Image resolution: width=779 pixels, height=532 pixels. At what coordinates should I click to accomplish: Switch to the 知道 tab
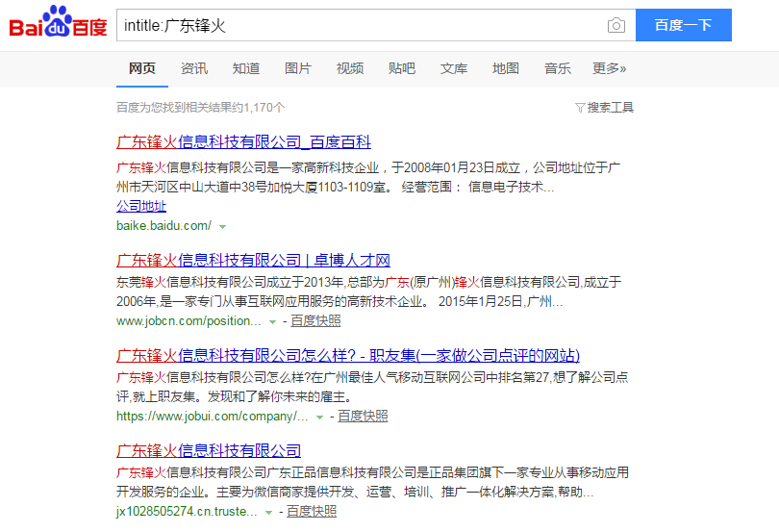246,68
